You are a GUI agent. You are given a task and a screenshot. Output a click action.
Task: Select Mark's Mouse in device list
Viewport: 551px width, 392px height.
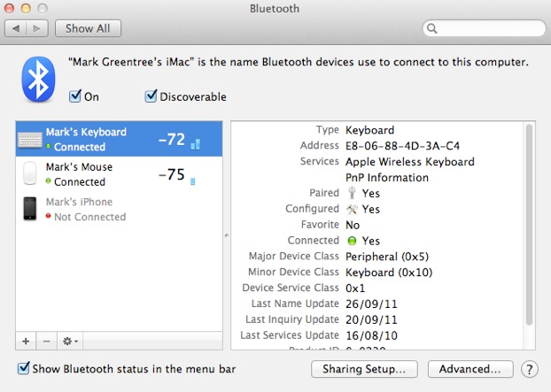(80, 173)
